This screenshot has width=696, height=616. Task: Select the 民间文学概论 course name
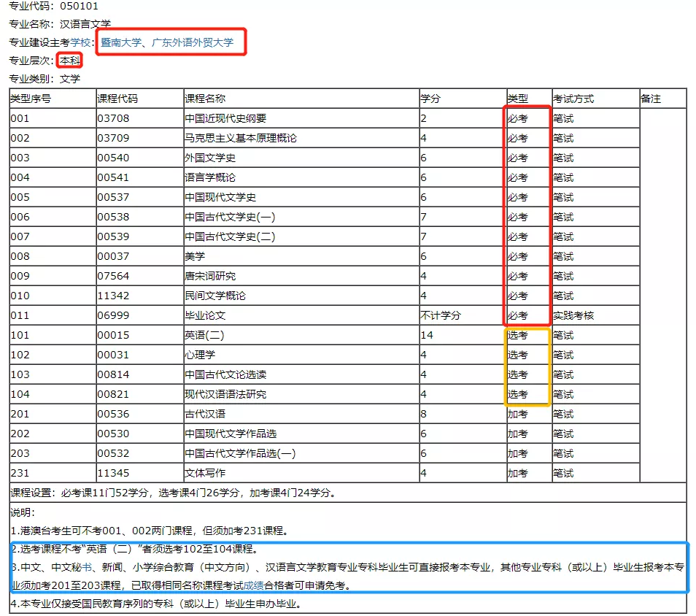(x=215, y=296)
